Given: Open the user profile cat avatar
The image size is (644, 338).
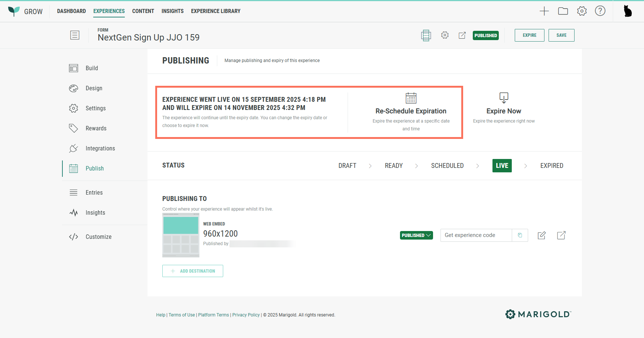Looking at the screenshot, I should 627,11.
